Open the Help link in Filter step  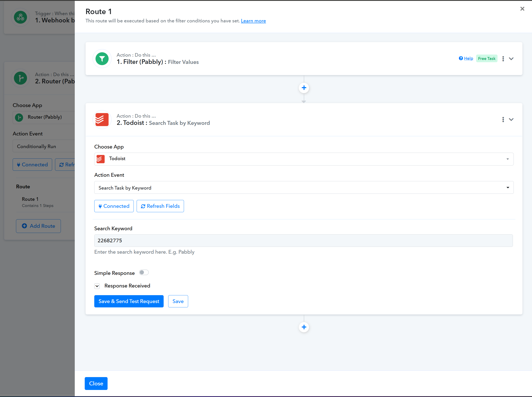[468, 58]
